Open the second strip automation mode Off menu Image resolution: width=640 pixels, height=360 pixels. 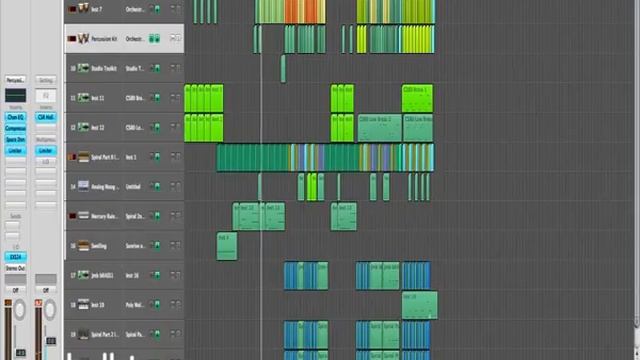[46, 290]
